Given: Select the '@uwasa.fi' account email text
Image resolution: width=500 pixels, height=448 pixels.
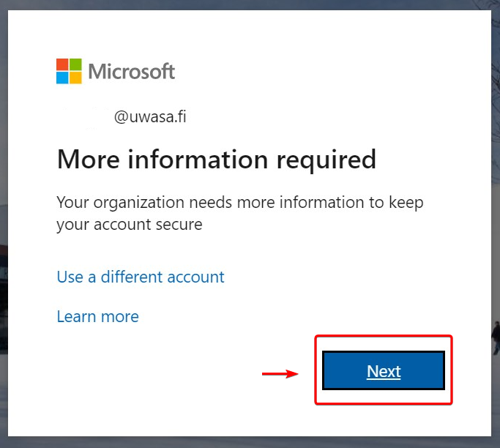Looking at the screenshot, I should (150, 116).
